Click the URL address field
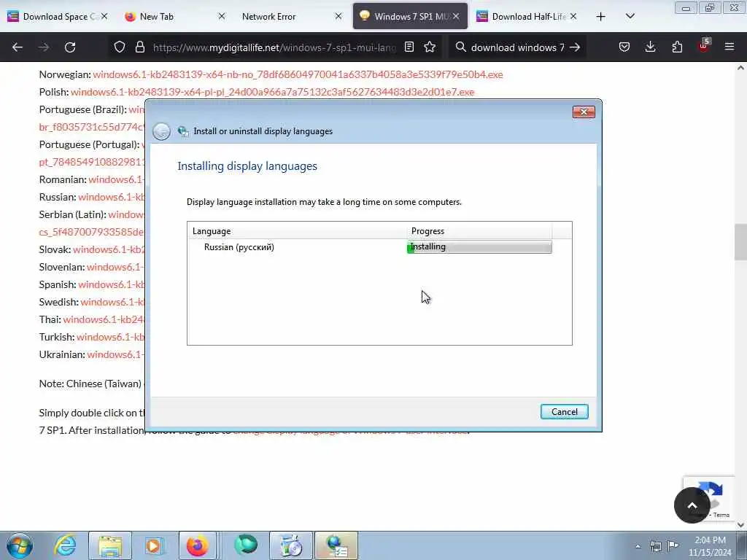 tap(274, 47)
